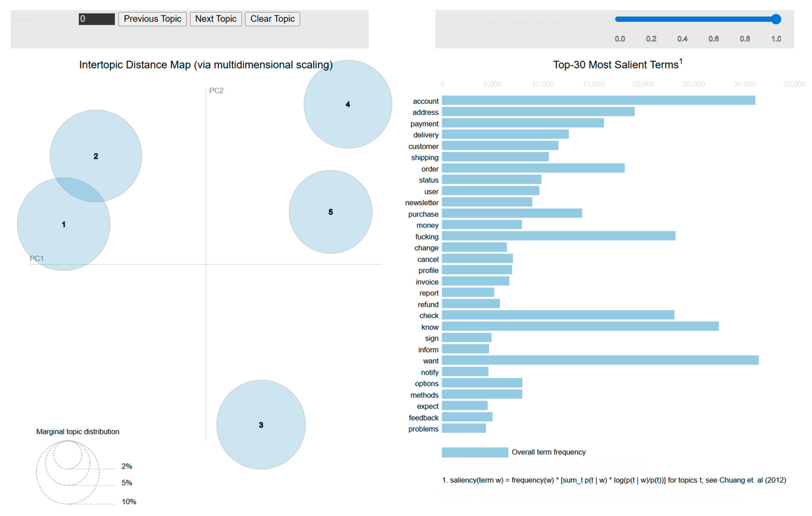The width and height of the screenshot is (812, 516).
Task: Set relevance slider to 0.4 mark
Action: pos(682,19)
